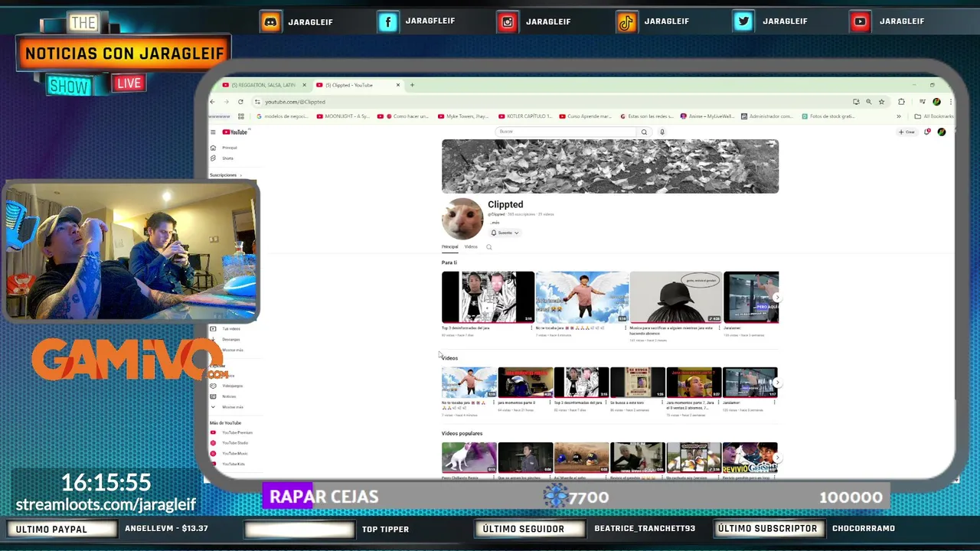The width and height of the screenshot is (980, 551).
Task: Click install app icon in address bar
Action: click(856, 102)
